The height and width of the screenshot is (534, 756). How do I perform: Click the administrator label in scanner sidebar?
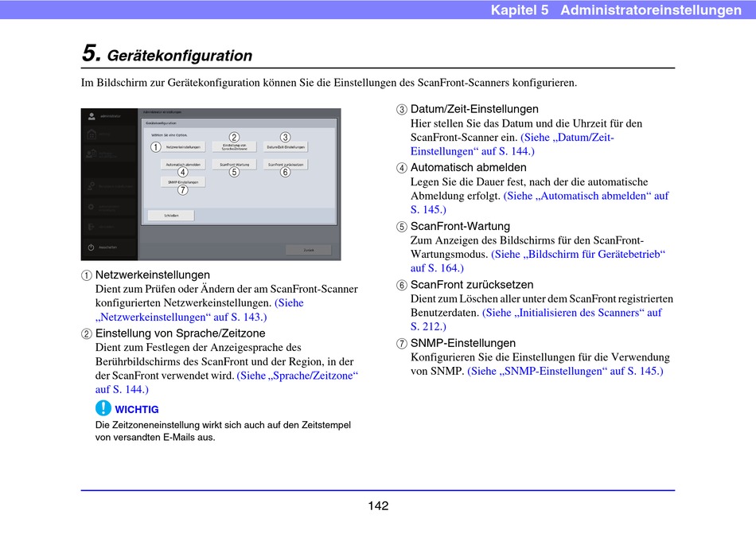click(111, 116)
